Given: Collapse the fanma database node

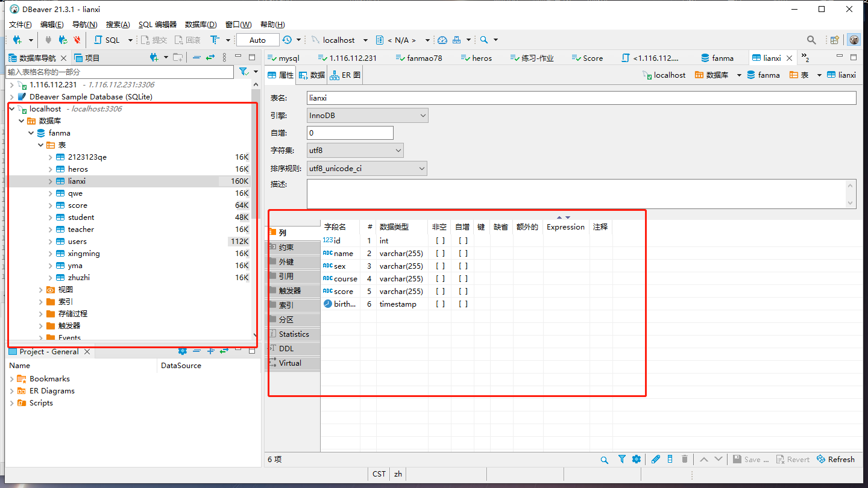Looking at the screenshot, I should point(31,133).
